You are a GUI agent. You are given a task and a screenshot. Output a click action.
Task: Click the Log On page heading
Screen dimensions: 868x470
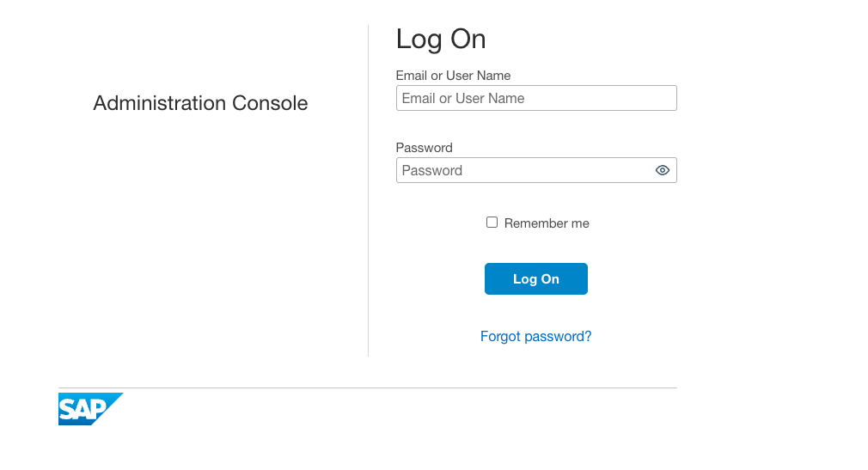click(x=441, y=39)
